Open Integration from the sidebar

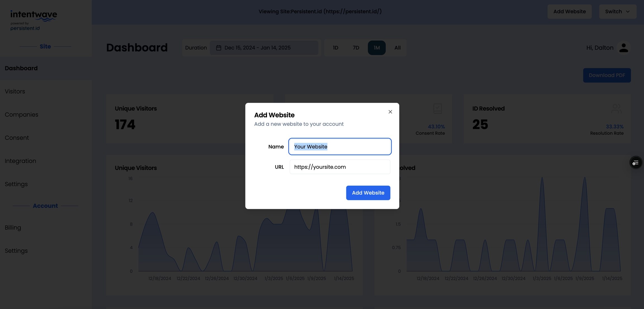20,161
